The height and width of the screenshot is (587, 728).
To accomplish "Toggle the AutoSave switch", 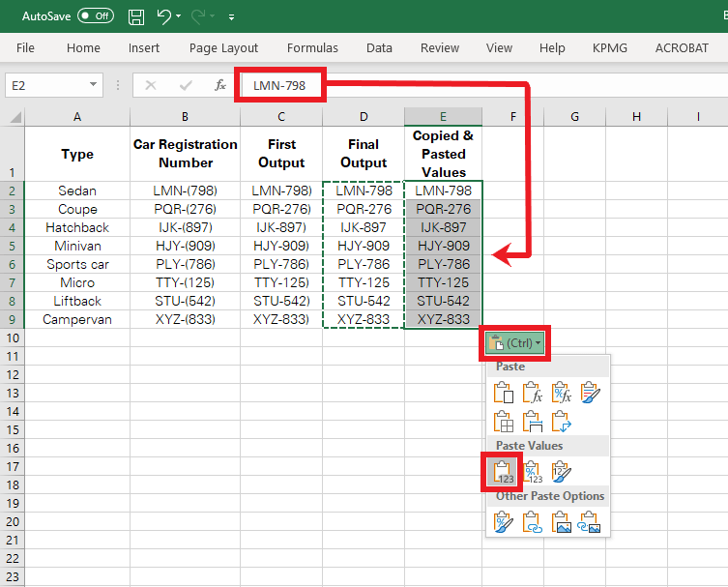I will point(96,16).
